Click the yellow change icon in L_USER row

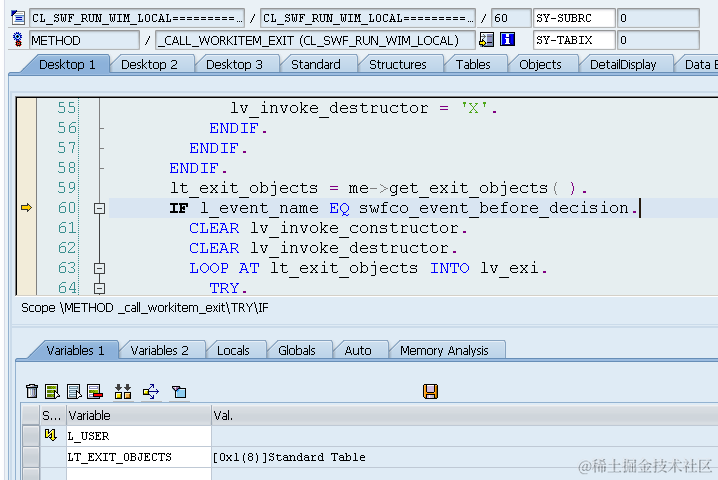click(x=50, y=435)
